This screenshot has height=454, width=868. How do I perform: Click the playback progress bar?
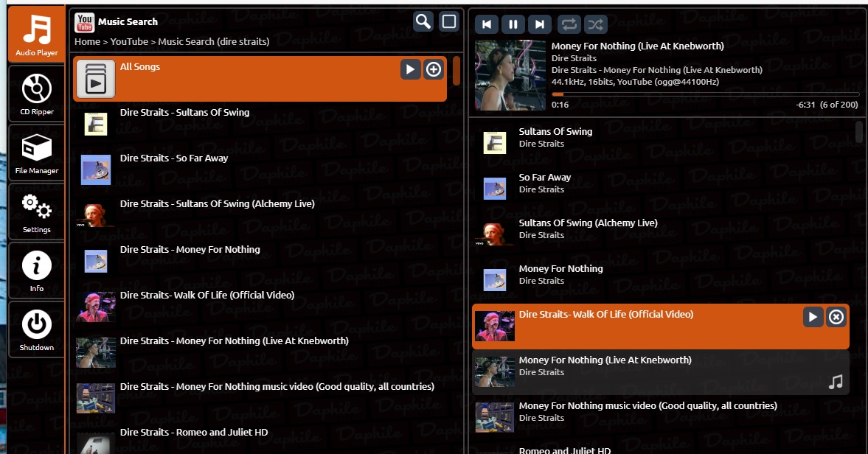tap(705, 94)
